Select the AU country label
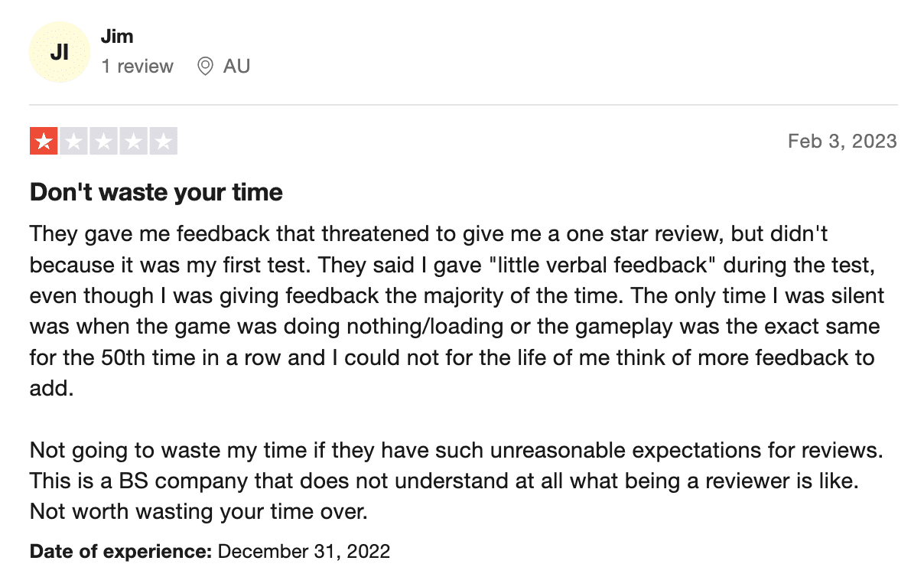This screenshot has width=924, height=577. click(x=236, y=67)
